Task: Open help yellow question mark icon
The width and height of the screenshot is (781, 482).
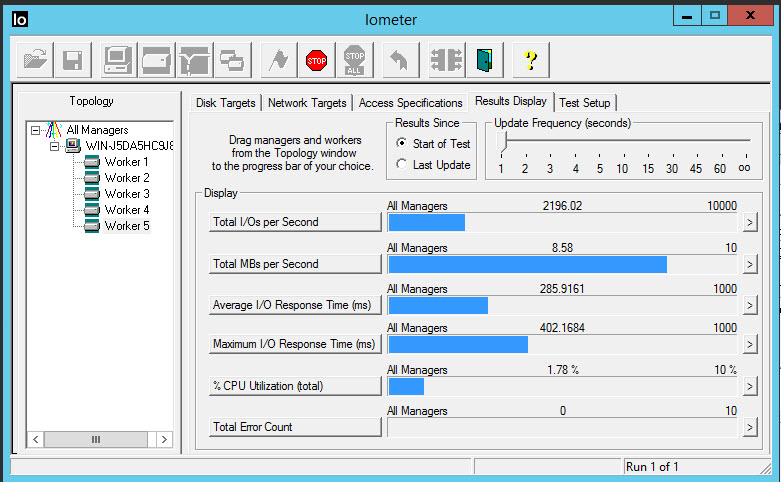Action: [531, 60]
